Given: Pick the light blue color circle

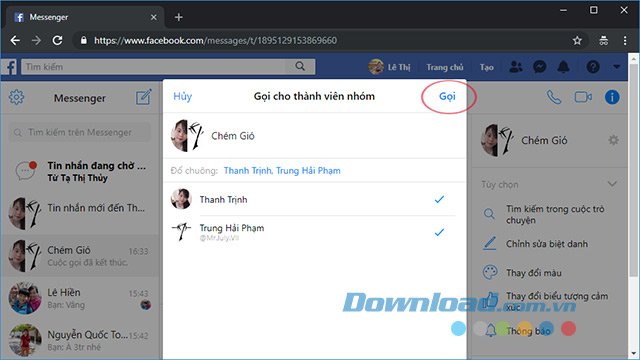Looking at the screenshot, I should coord(458,329).
